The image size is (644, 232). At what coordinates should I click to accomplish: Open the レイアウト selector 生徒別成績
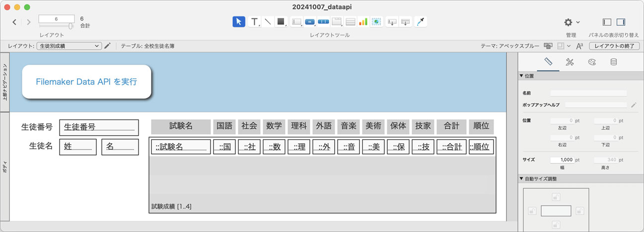tap(69, 46)
